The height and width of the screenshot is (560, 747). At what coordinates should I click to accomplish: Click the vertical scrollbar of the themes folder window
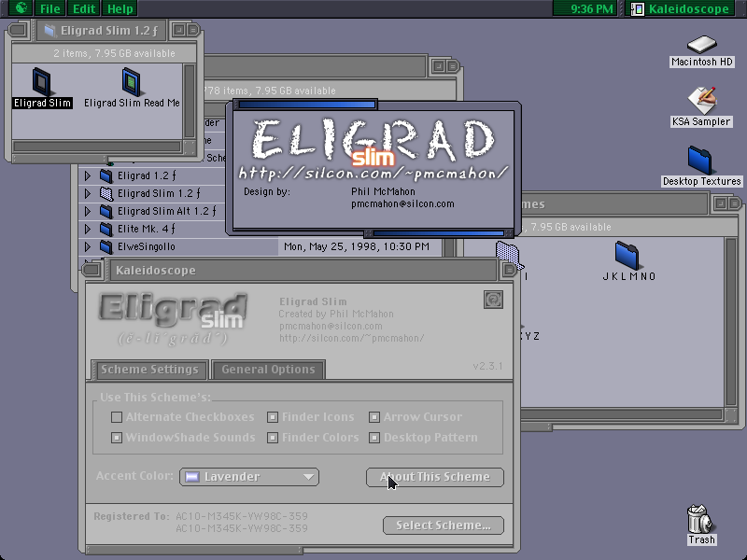(731, 322)
